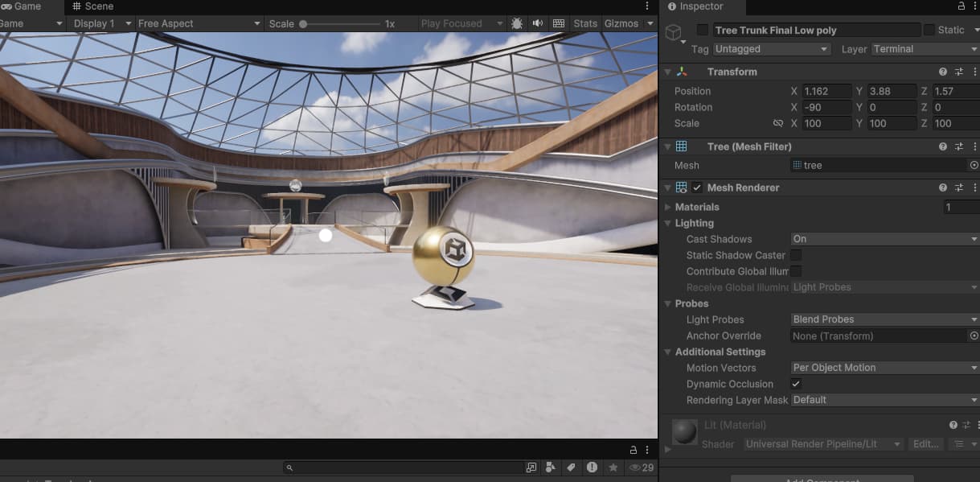Viewport: 980px width, 482px height.
Task: Enable the Static Shadow Caster checkbox
Action: tap(795, 255)
